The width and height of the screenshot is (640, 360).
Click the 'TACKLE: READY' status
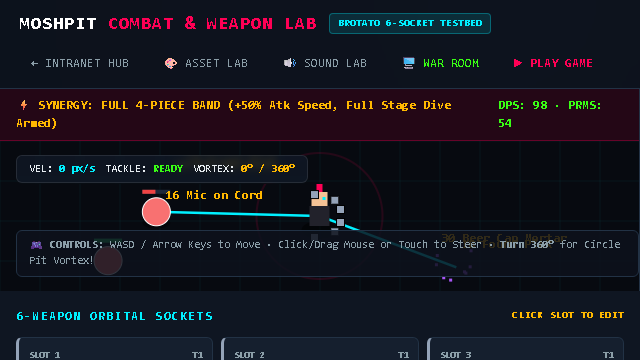[x=144, y=169]
